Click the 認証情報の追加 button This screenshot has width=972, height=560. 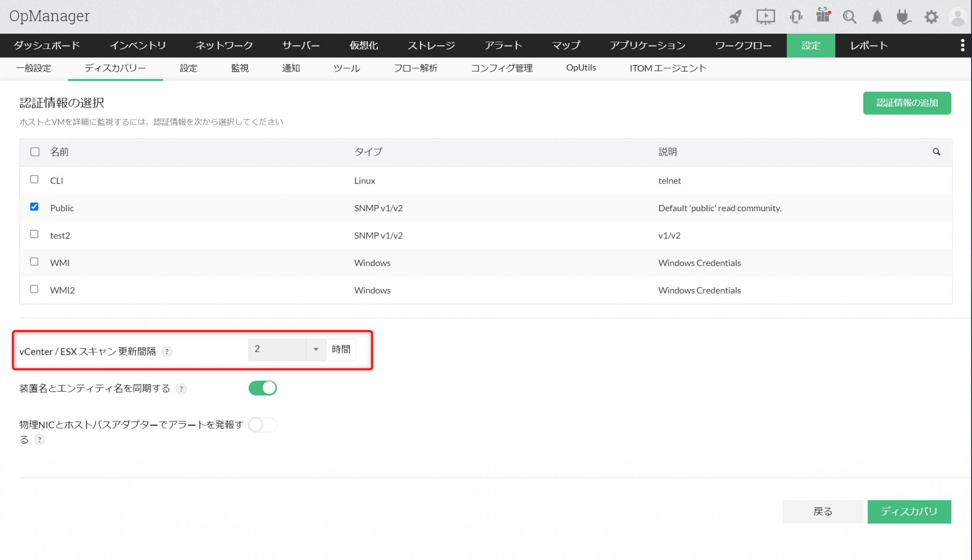pyautogui.click(x=907, y=103)
